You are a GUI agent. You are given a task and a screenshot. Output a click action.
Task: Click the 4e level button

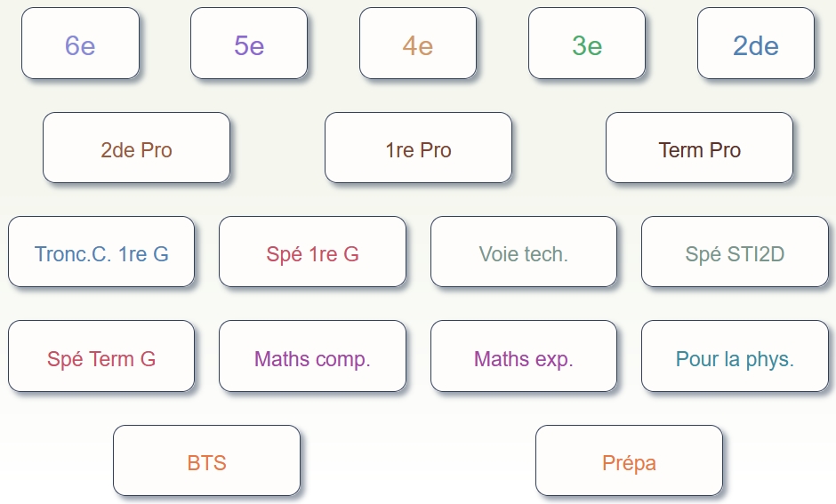[x=418, y=44]
